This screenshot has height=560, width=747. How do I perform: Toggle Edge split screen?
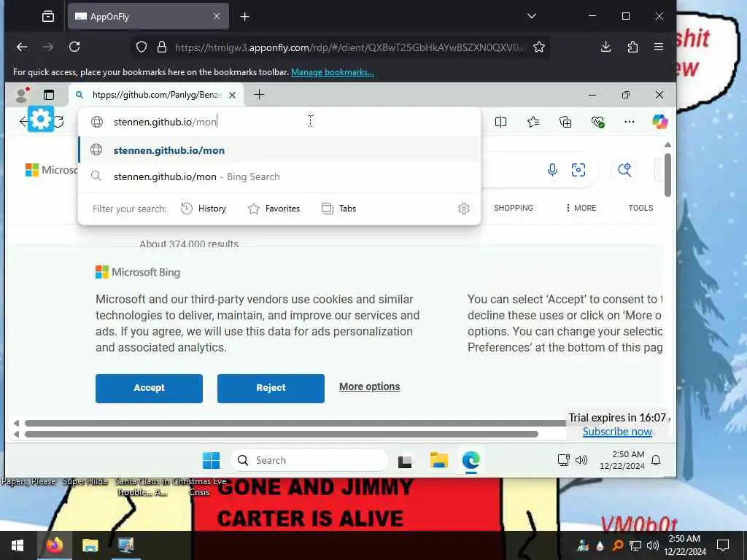(500, 122)
